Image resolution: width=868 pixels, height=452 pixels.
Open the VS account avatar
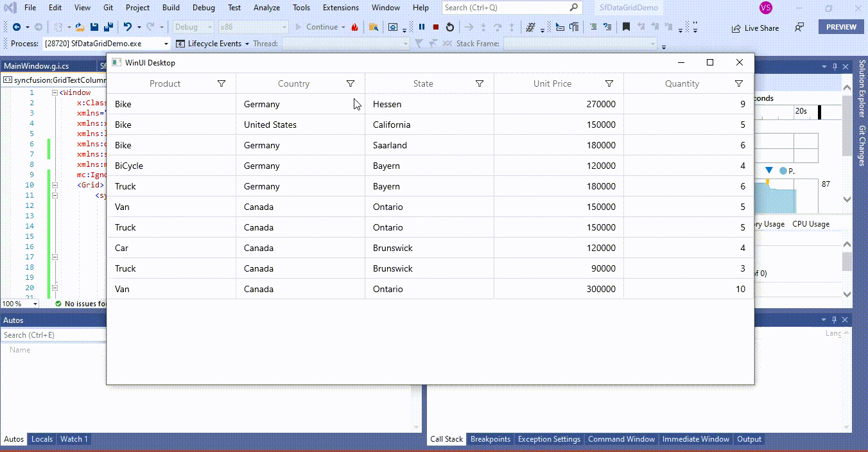point(765,8)
